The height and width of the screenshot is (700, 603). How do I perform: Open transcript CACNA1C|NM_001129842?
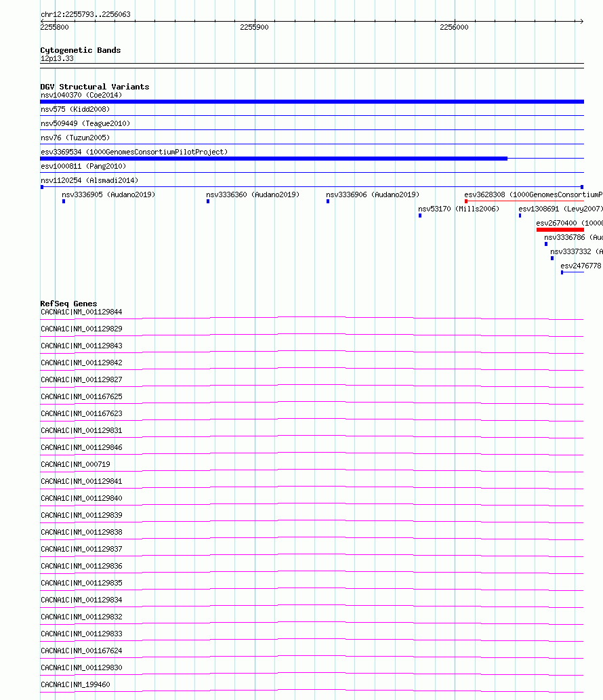[81, 363]
